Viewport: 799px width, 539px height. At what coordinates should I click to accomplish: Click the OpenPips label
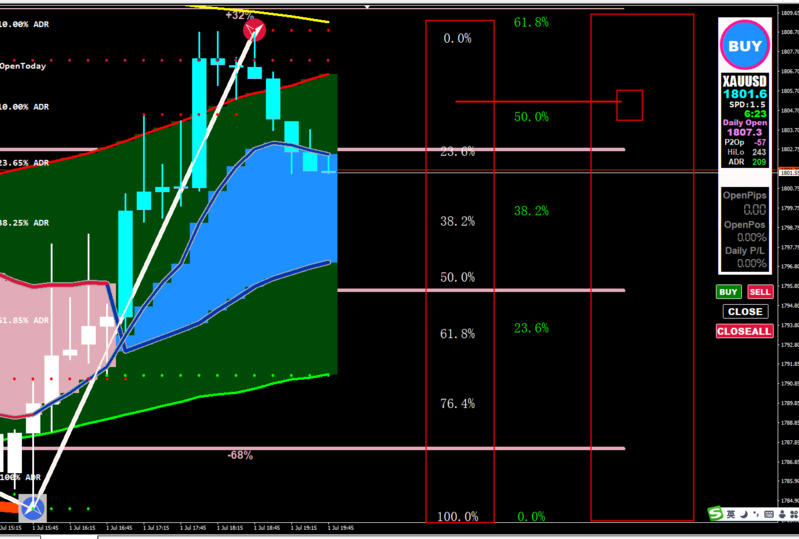(x=744, y=196)
